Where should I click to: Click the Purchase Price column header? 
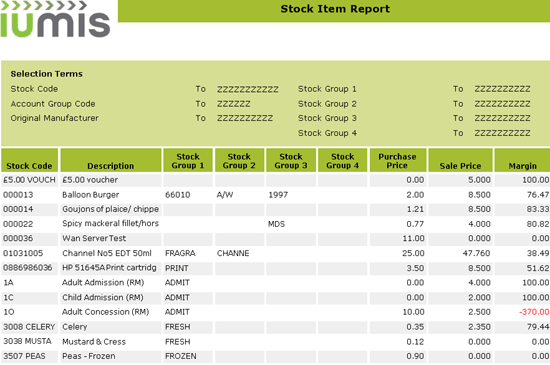(x=398, y=160)
